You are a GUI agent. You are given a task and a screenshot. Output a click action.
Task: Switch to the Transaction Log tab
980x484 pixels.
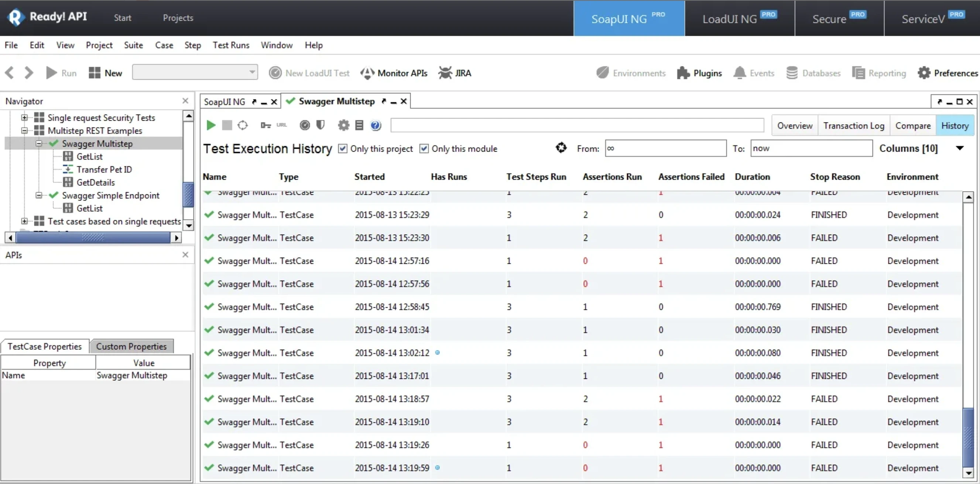coord(854,125)
